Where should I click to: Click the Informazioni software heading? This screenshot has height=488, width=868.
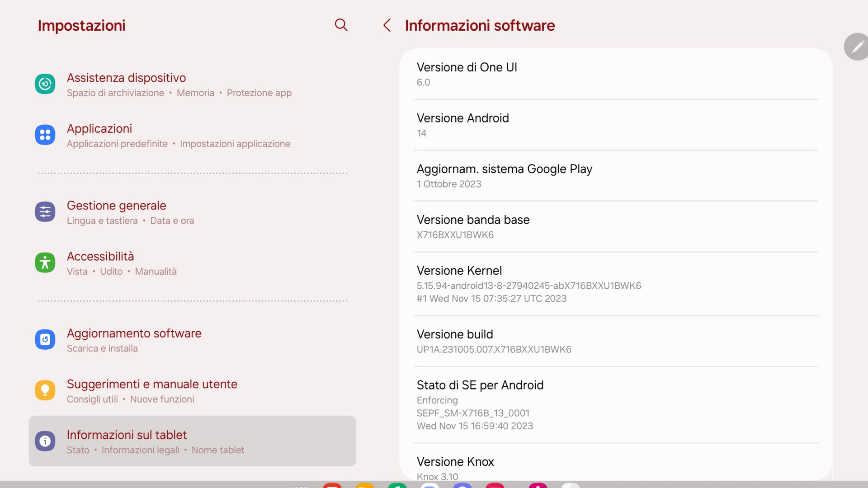pyautogui.click(x=480, y=25)
